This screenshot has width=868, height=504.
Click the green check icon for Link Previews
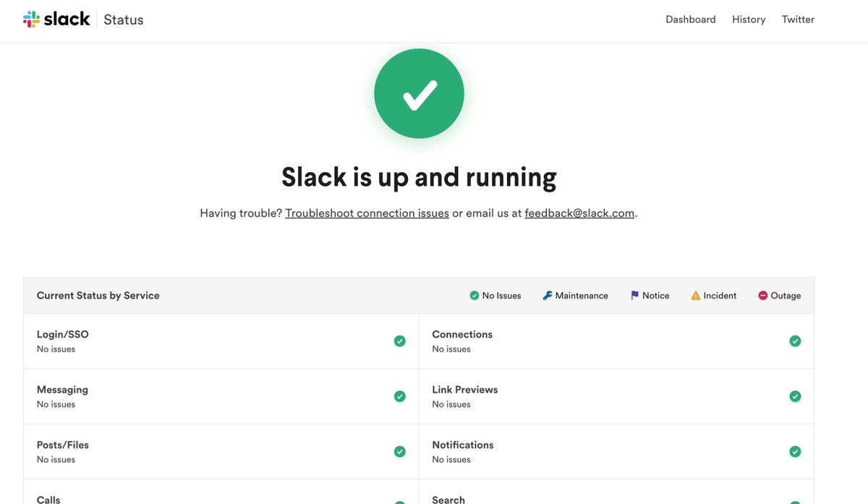[x=795, y=396]
